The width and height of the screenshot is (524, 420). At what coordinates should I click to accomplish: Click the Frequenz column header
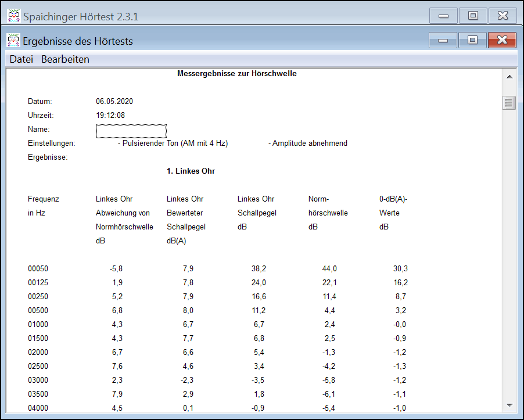click(44, 199)
